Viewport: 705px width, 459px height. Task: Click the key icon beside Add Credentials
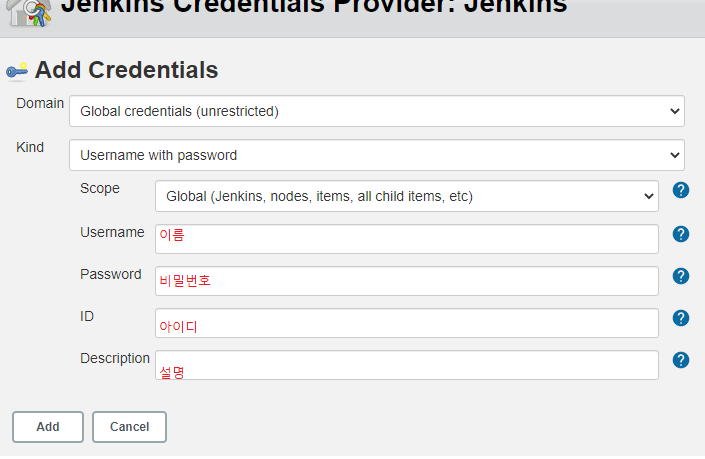17,71
